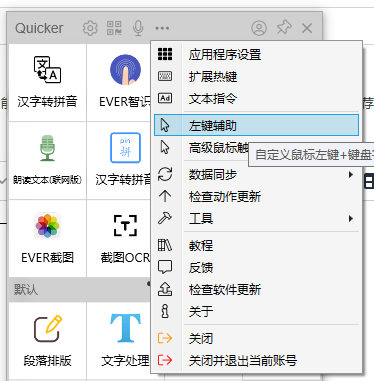Screen dimensions: 374x381
Task: Click the 默认 group header bar
Action: 79,289
